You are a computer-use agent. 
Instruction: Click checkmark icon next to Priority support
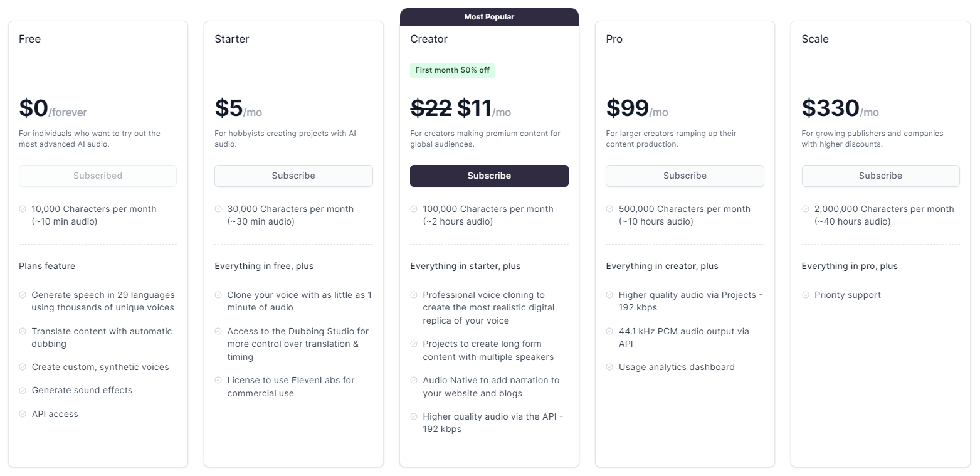[805, 295]
